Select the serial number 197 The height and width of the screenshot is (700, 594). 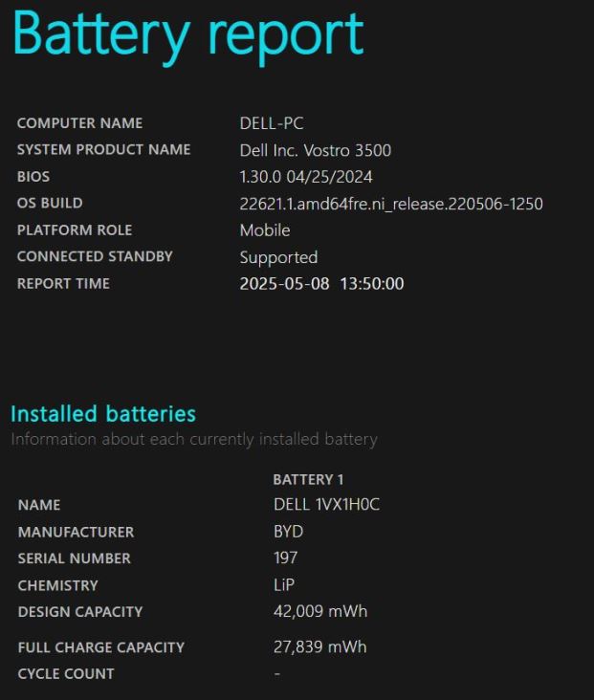coord(285,558)
